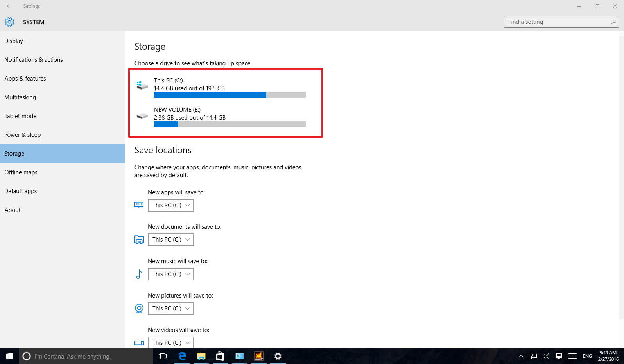Image resolution: width=624 pixels, height=364 pixels.
Task: Click the volume speaker icon in tray
Action: click(x=546, y=356)
